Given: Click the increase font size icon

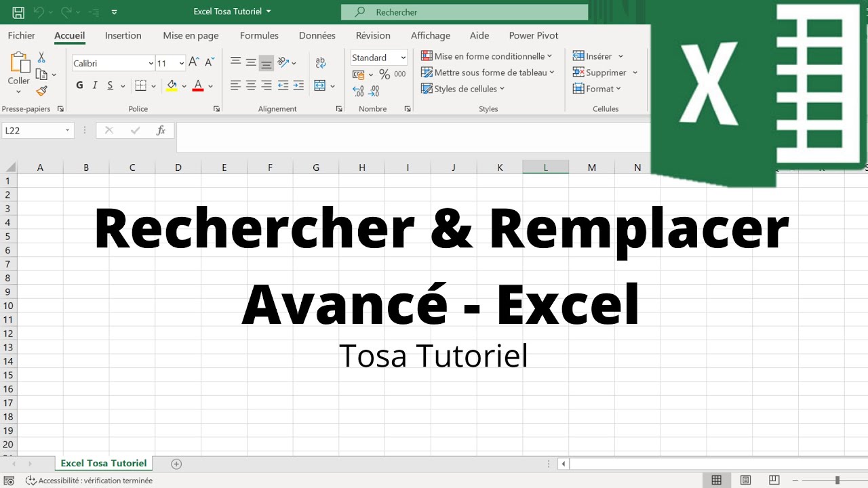Looking at the screenshot, I should [x=194, y=62].
